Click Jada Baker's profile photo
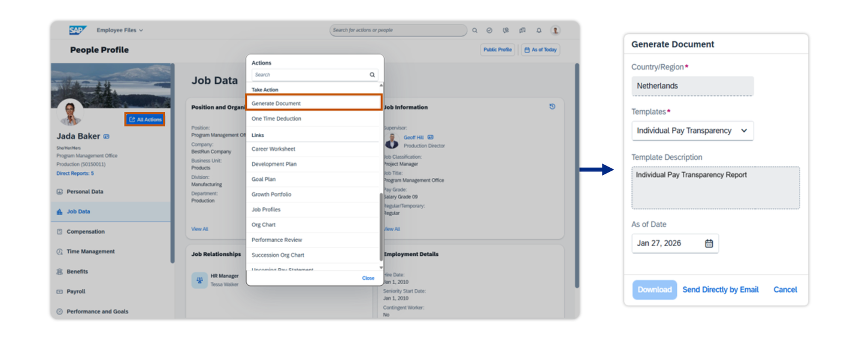 (x=70, y=112)
